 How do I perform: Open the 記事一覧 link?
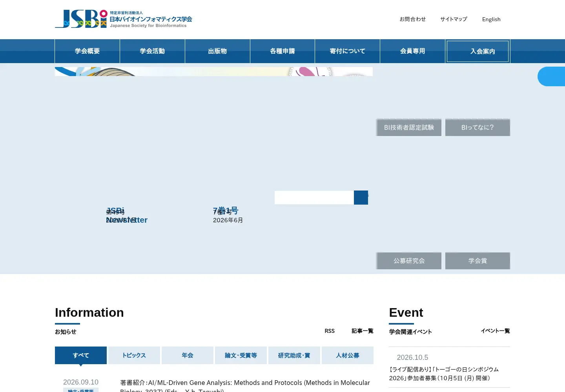pyautogui.click(x=363, y=331)
